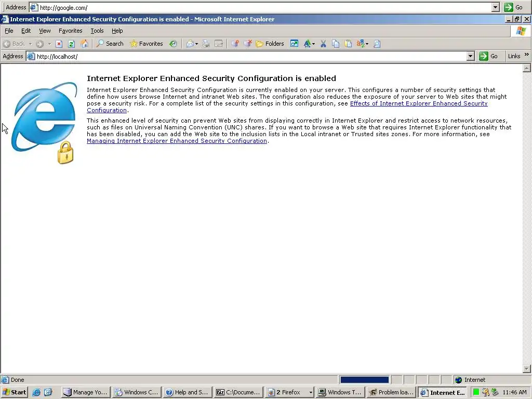The height and width of the screenshot is (399, 532).
Task: Click the Back navigation button
Action: (x=14, y=44)
